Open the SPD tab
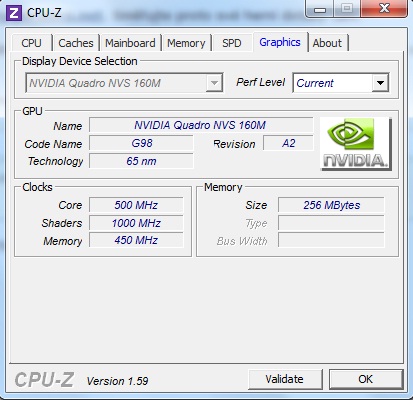 pyautogui.click(x=232, y=43)
